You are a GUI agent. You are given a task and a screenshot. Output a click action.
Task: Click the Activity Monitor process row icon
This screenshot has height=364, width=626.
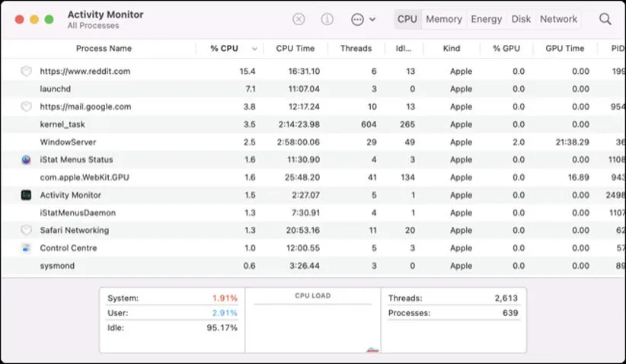[x=26, y=195]
